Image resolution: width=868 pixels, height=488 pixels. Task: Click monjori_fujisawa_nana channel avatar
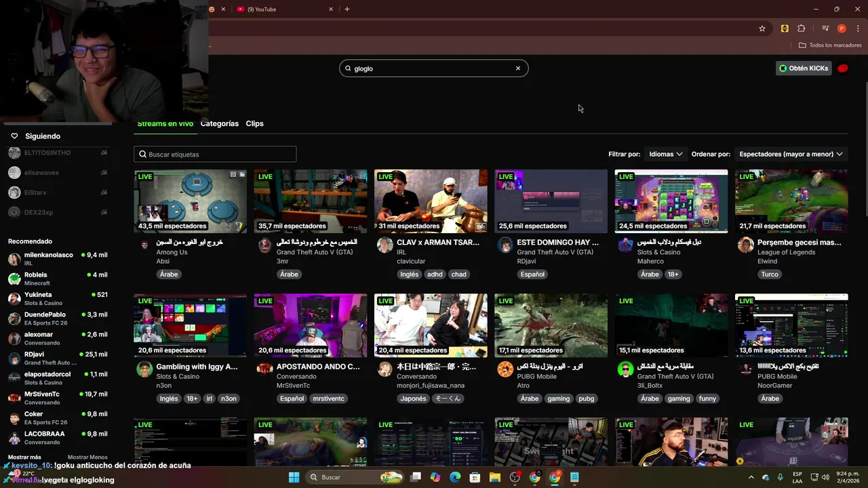(385, 369)
